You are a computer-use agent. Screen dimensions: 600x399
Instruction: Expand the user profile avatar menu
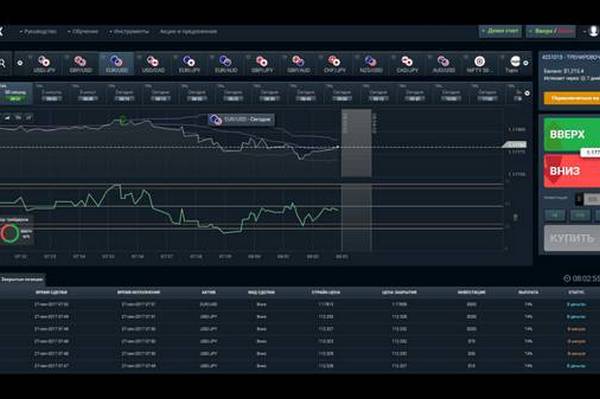pyautogui.click(x=592, y=31)
